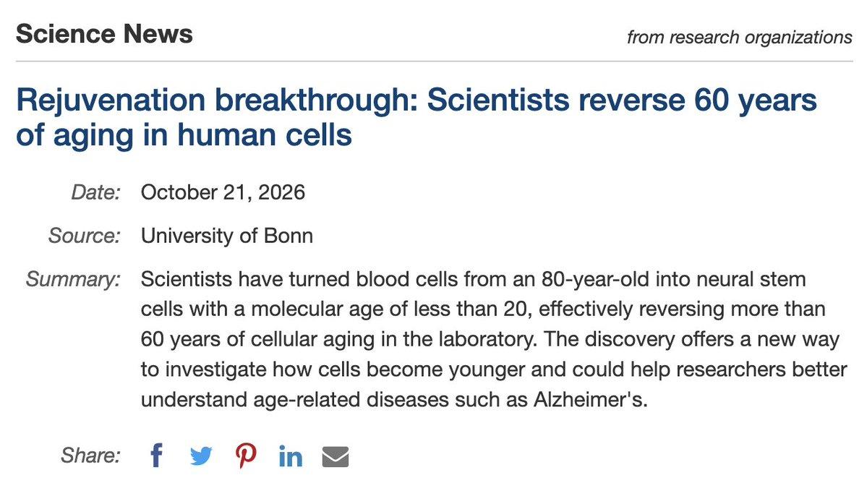Click the 'Summary:' label
The image size is (867, 504).
(x=73, y=279)
